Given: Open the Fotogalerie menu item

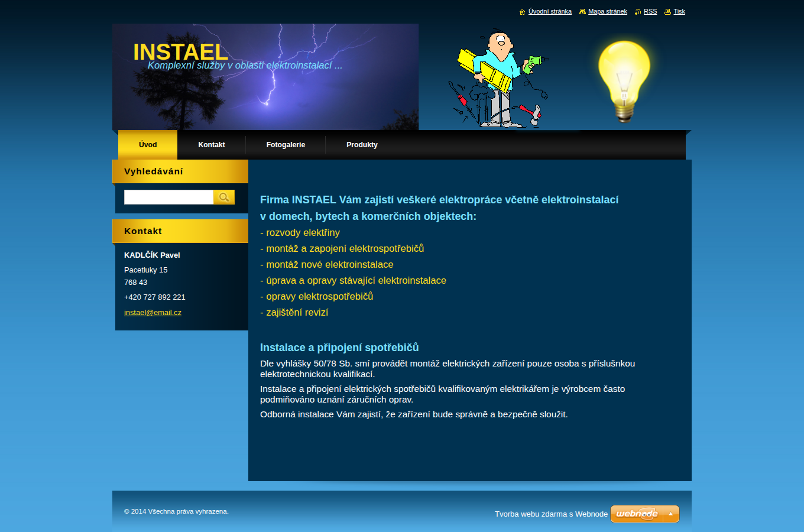Looking at the screenshot, I should 286,145.
